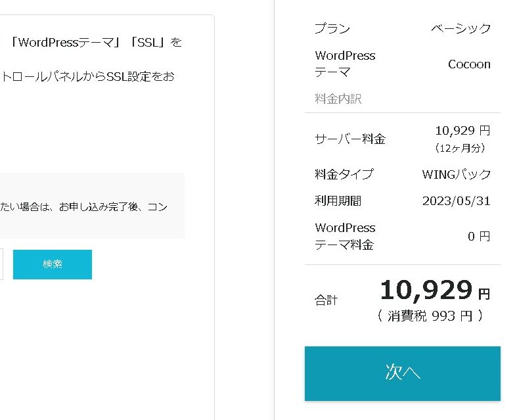Click the 検索 search button
The height and width of the screenshot is (420, 517).
pyautogui.click(x=53, y=264)
